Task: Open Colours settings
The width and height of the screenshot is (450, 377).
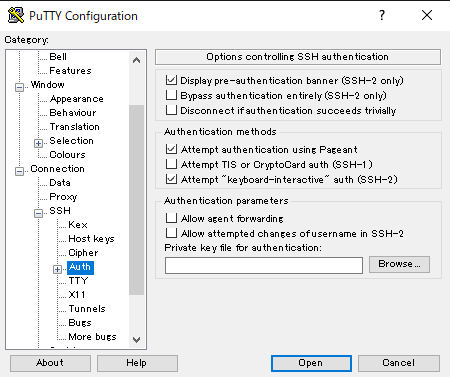Action: [x=67, y=155]
